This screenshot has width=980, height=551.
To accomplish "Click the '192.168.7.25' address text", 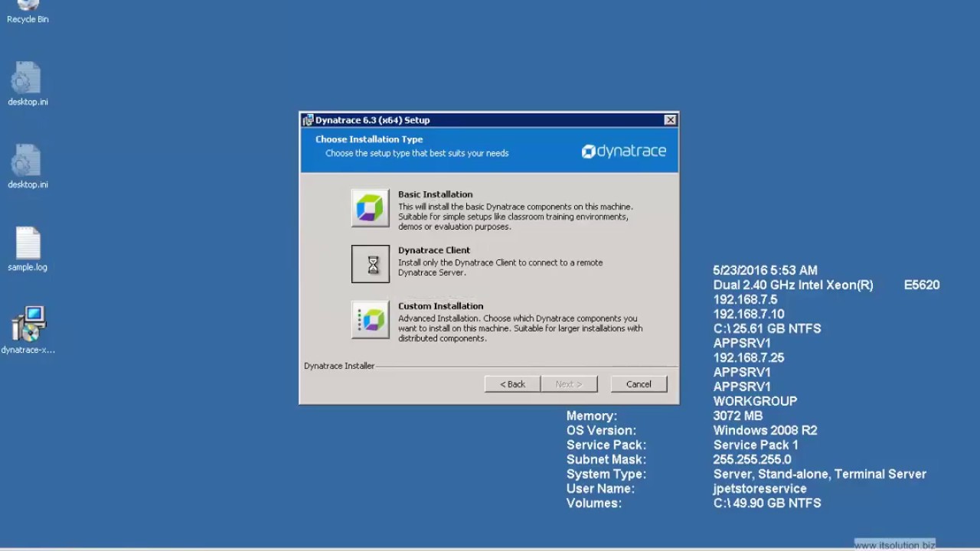I will (749, 357).
